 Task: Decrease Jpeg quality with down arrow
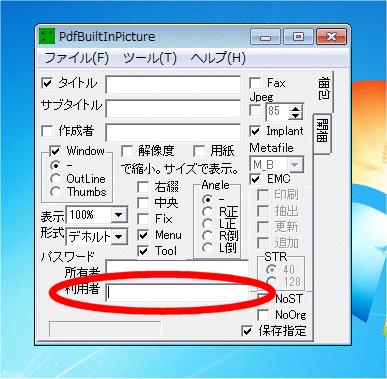(295, 116)
